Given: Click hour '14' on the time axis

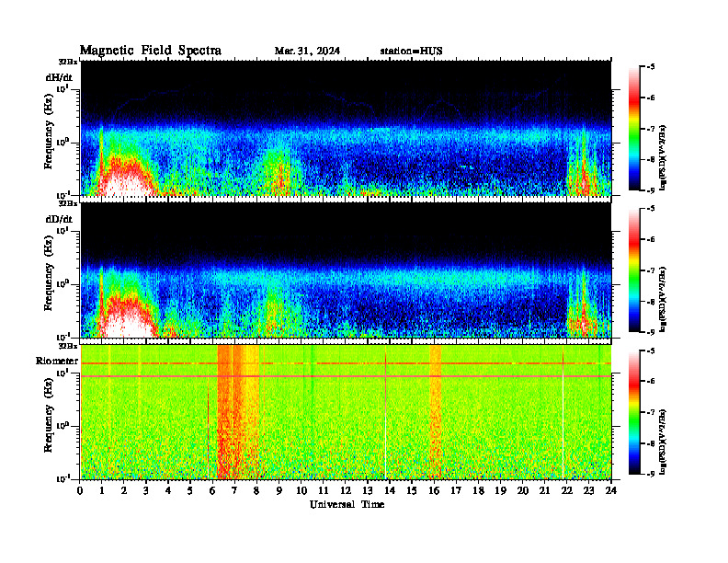Looking at the screenshot, I should click(389, 490).
